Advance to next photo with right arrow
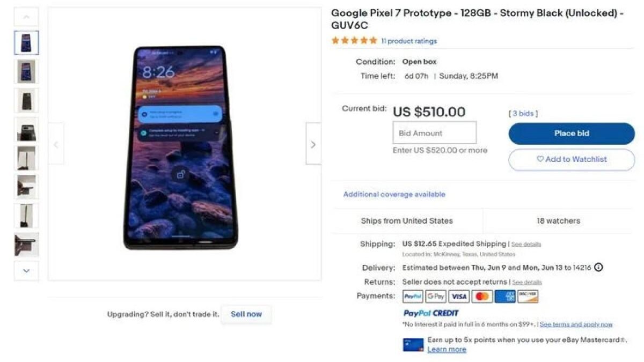The width and height of the screenshot is (644, 362). point(313,144)
